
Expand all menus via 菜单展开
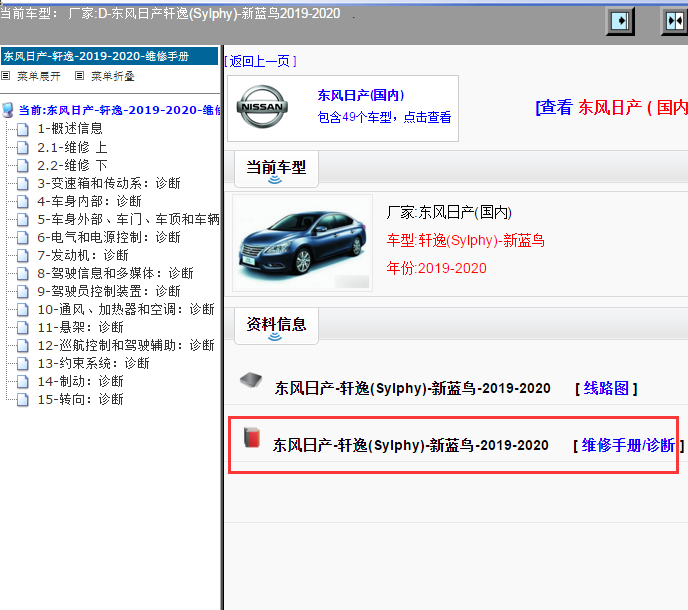[x=39, y=76]
